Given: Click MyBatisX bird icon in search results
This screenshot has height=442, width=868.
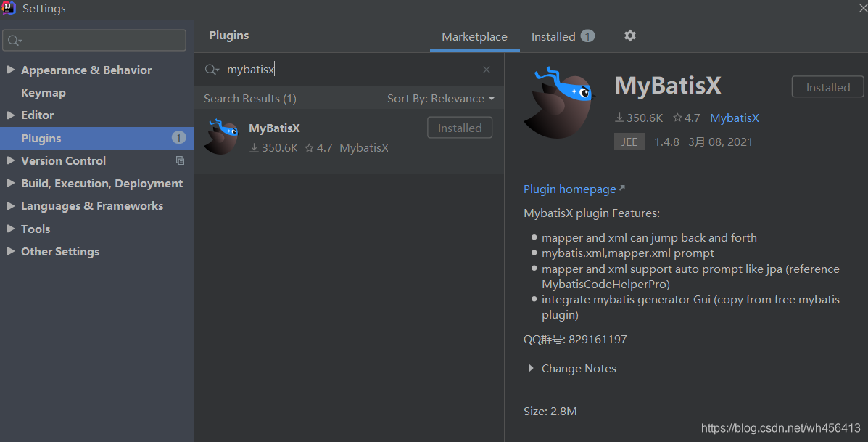Looking at the screenshot, I should click(x=221, y=136).
